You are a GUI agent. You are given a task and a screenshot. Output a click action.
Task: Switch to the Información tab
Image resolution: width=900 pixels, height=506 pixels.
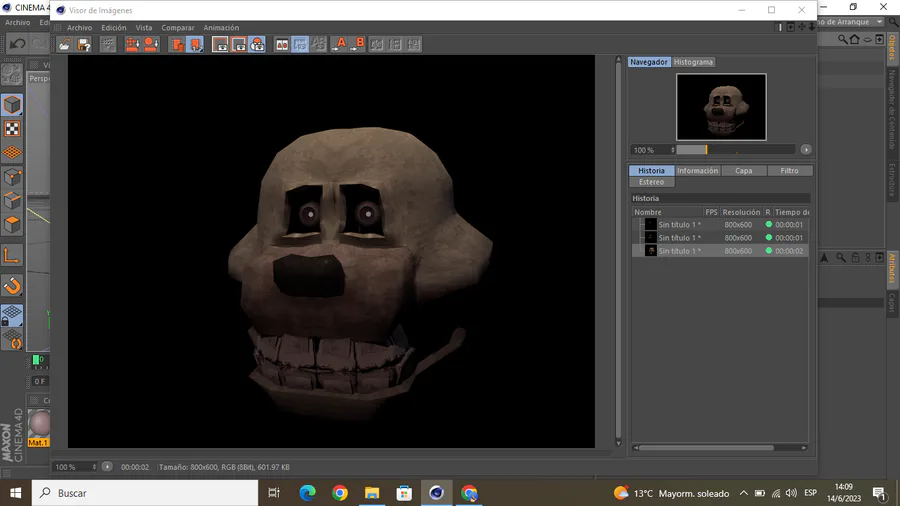[697, 170]
